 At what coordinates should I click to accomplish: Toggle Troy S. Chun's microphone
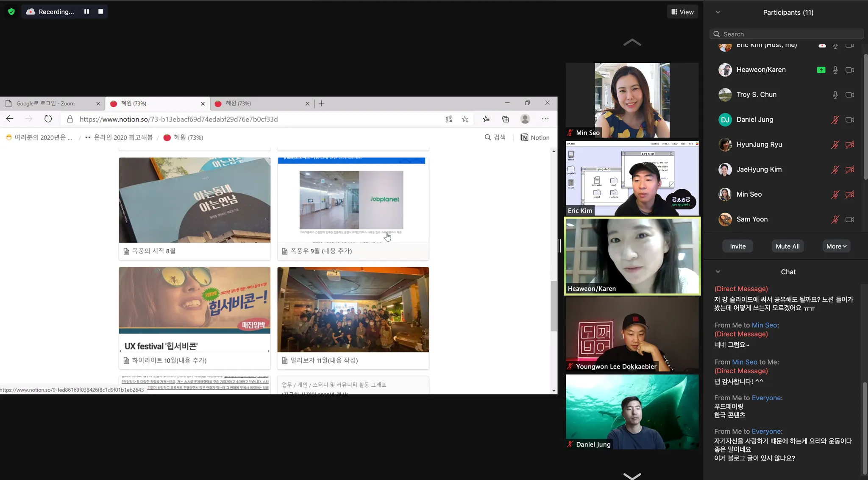pos(835,95)
